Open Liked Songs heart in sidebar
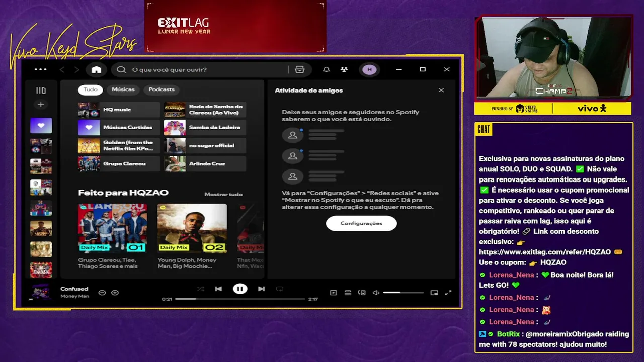This screenshot has width=644, height=362. (41, 126)
